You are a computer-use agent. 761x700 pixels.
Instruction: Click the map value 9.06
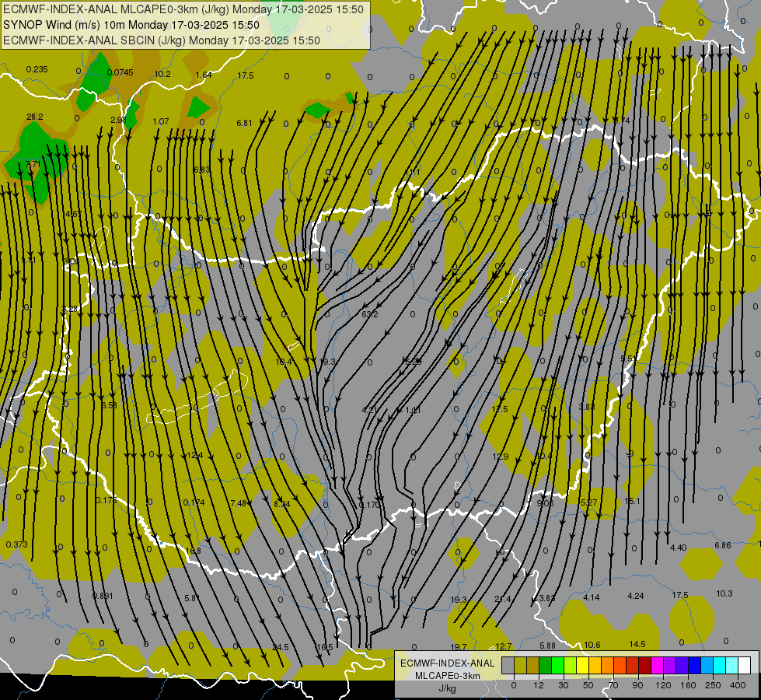click(x=546, y=503)
